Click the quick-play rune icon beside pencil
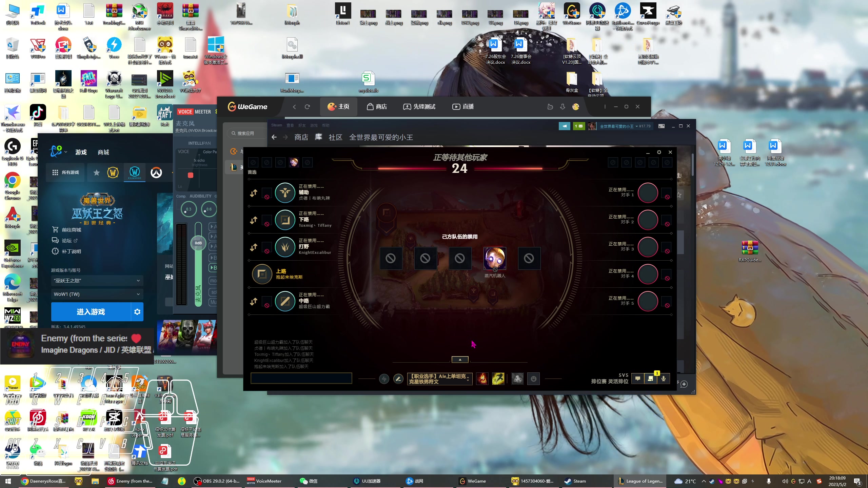This screenshot has height=488, width=868. (x=384, y=379)
